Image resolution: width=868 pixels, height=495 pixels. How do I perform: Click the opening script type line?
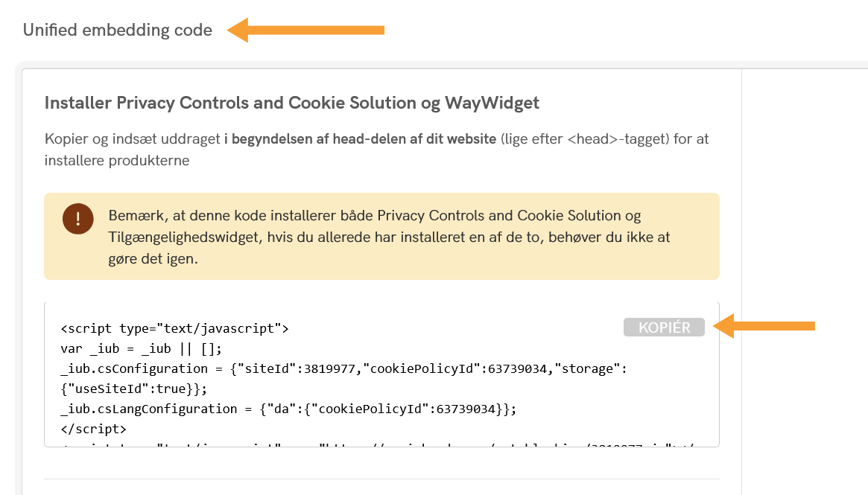174,328
